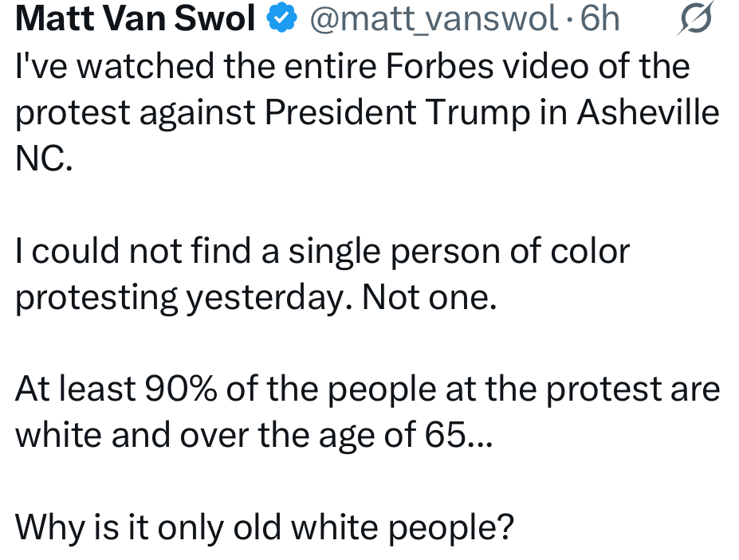This screenshot has height=560, width=739.
Task: Open Matt Van Swol's profile name
Action: (136, 19)
